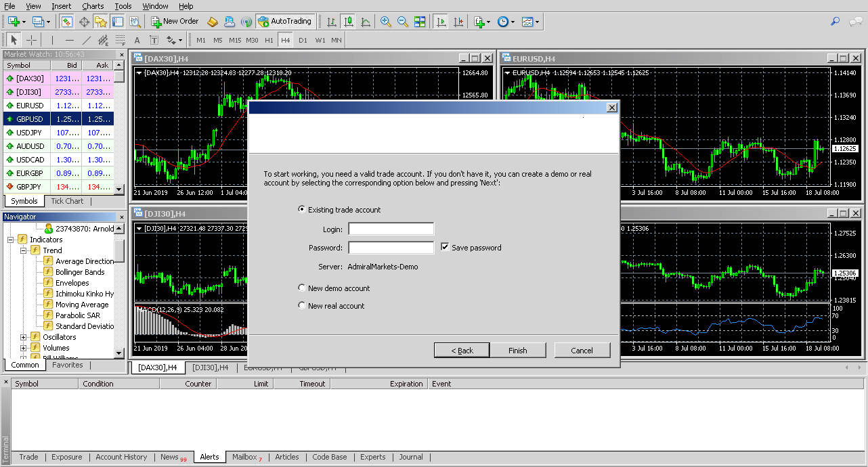Click the zoom out magnifier icon

(402, 21)
